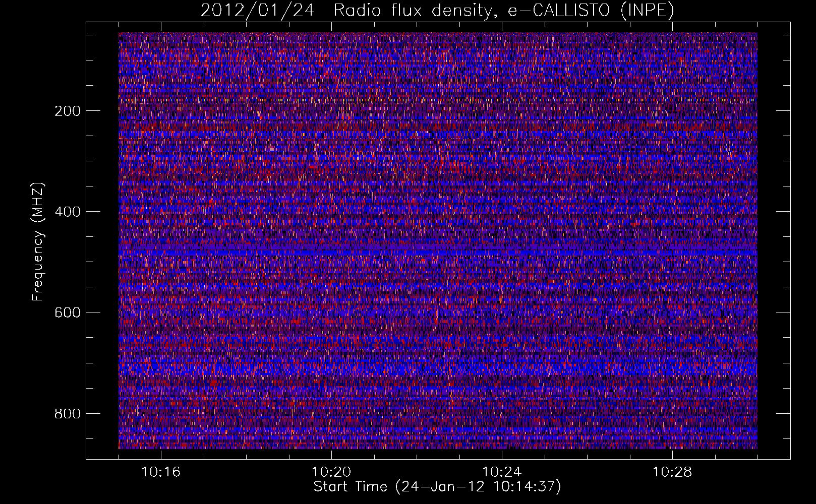Click the 10:16 time tick label
816x504 pixels.
coord(161,472)
